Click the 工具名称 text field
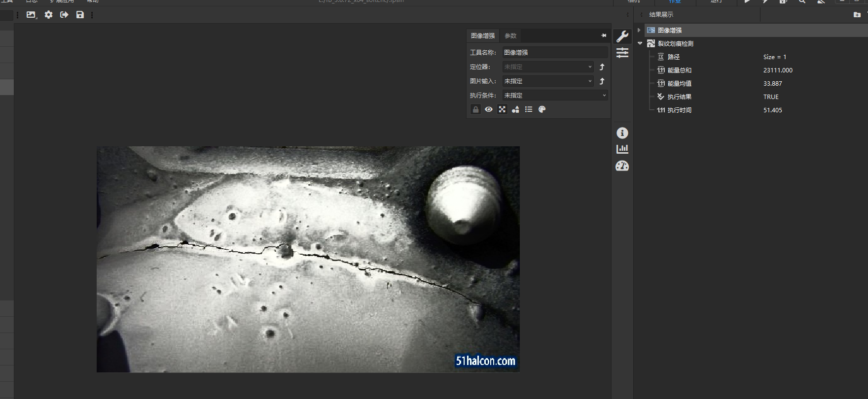Image resolution: width=868 pixels, height=399 pixels. click(554, 53)
